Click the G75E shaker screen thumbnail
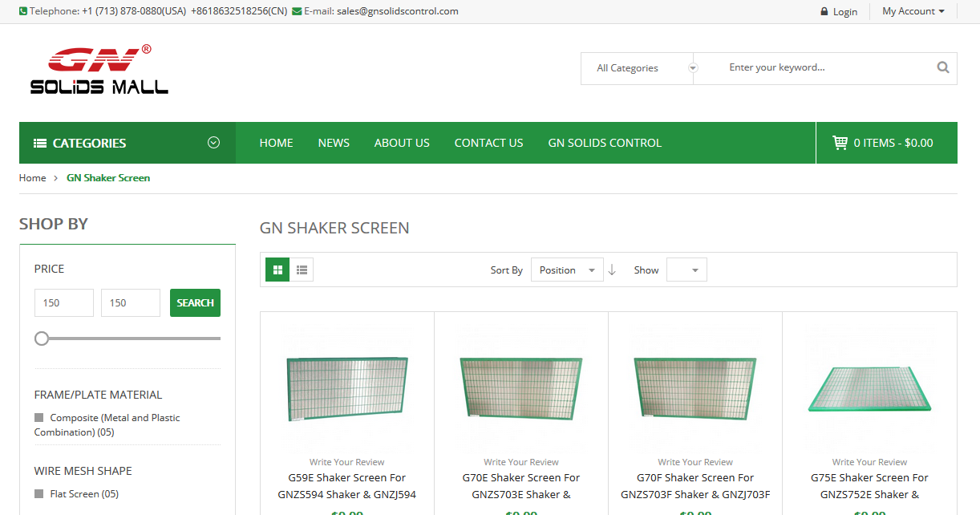The width and height of the screenshot is (980, 515). click(869, 387)
